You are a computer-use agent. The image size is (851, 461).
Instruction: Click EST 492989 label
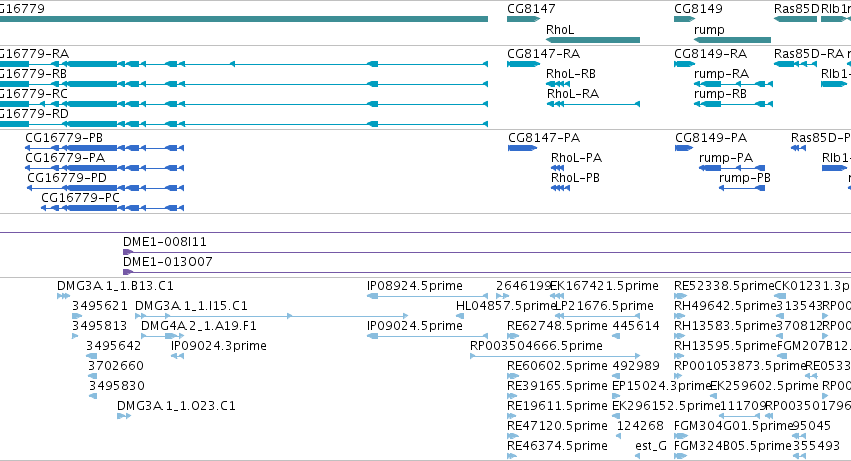(636, 367)
